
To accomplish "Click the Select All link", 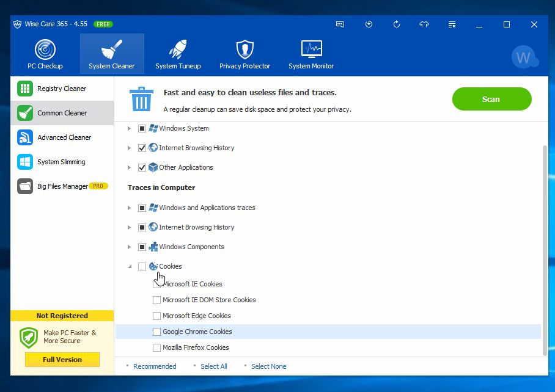I will coord(214,366).
